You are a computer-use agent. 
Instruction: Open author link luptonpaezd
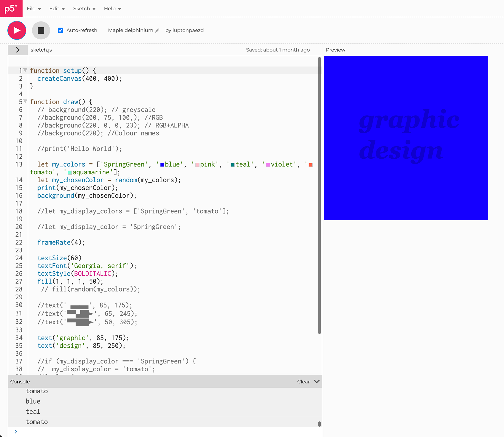pyautogui.click(x=188, y=30)
